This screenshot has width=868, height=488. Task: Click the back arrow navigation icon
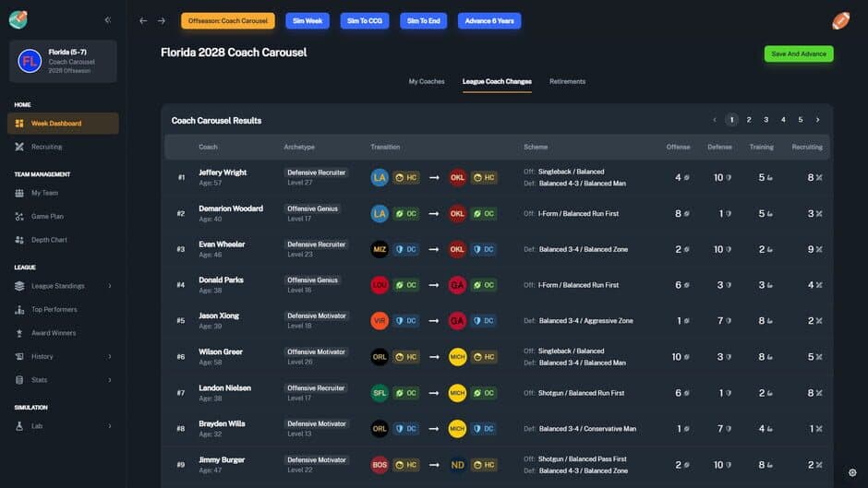coord(143,20)
